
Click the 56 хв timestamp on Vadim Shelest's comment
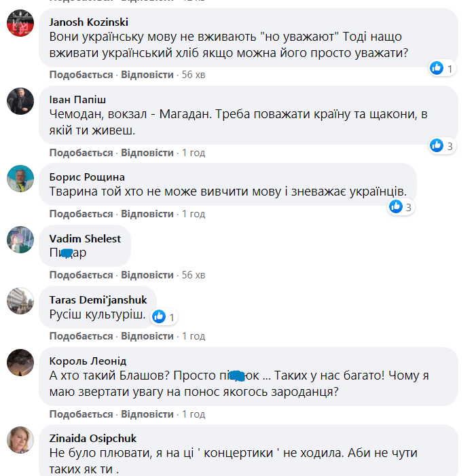(x=194, y=275)
